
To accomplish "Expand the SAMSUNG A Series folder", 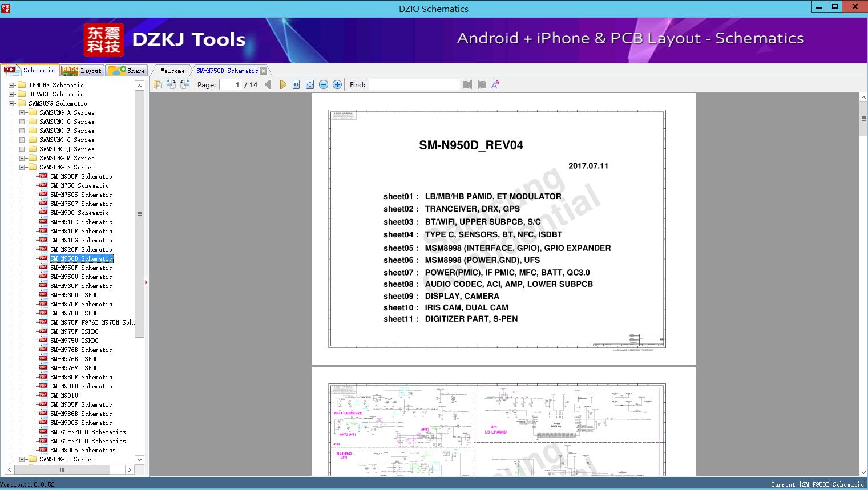I will coord(22,112).
